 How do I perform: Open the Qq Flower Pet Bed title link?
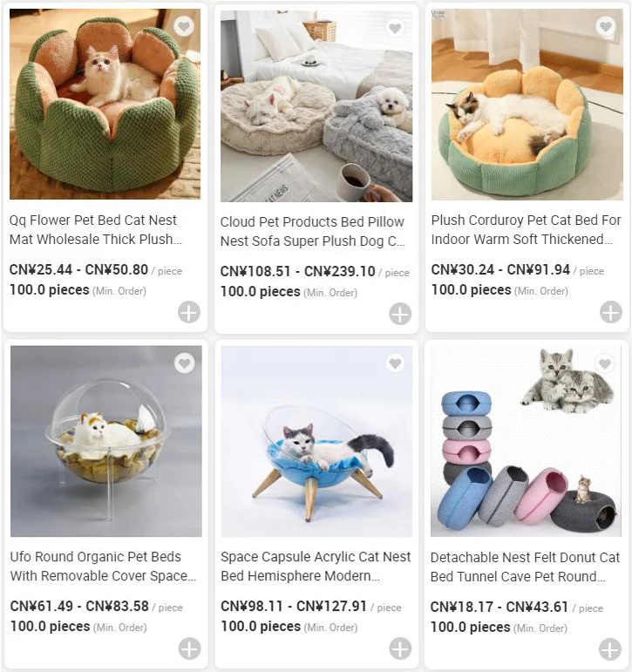point(96,229)
